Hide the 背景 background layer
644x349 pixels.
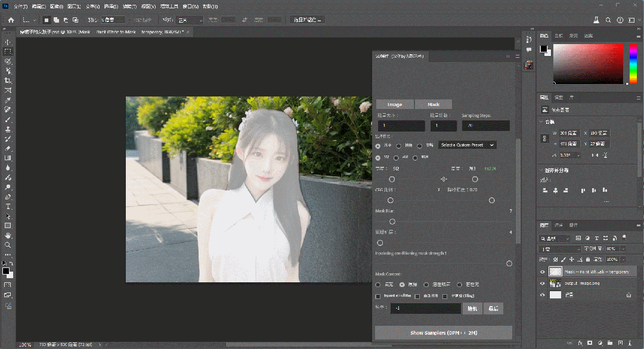(x=543, y=295)
